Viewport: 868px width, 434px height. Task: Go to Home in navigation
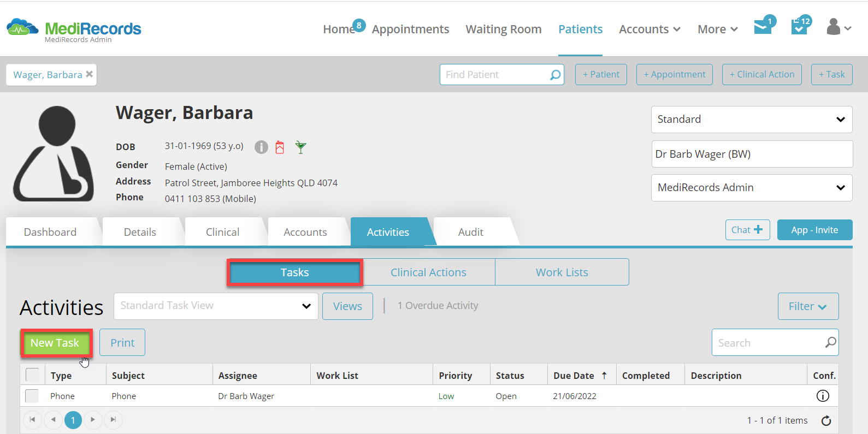pos(339,29)
